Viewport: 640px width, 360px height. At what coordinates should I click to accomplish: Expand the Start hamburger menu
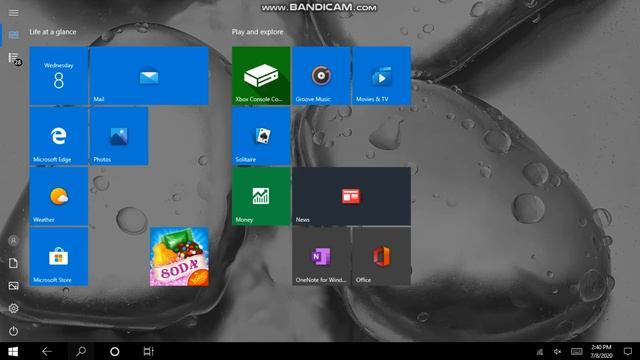point(13,13)
